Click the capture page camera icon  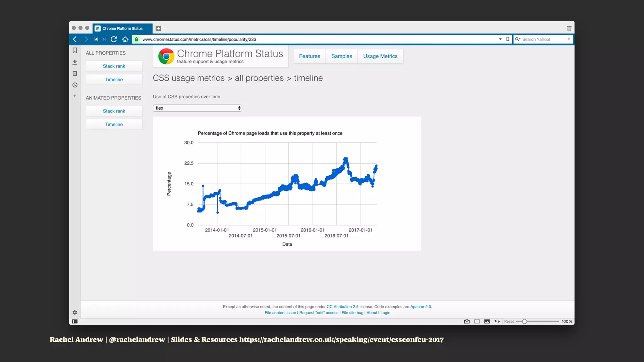point(467,321)
